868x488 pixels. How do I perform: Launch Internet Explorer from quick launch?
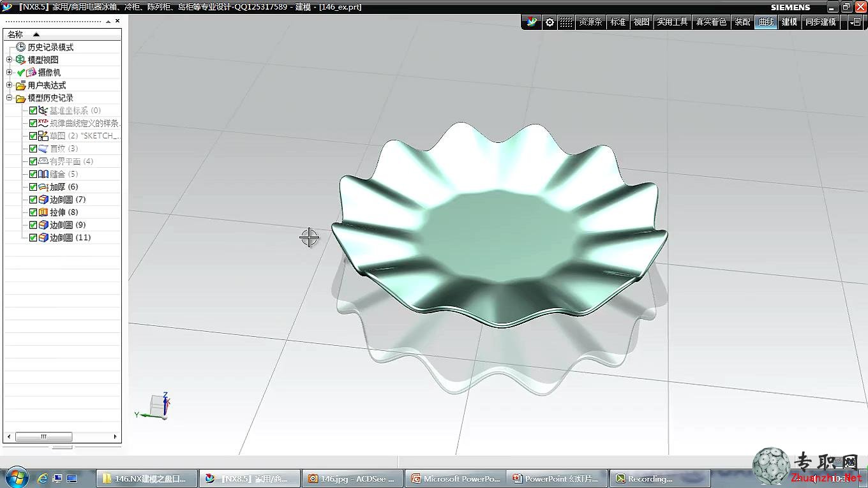pyautogui.click(x=43, y=478)
